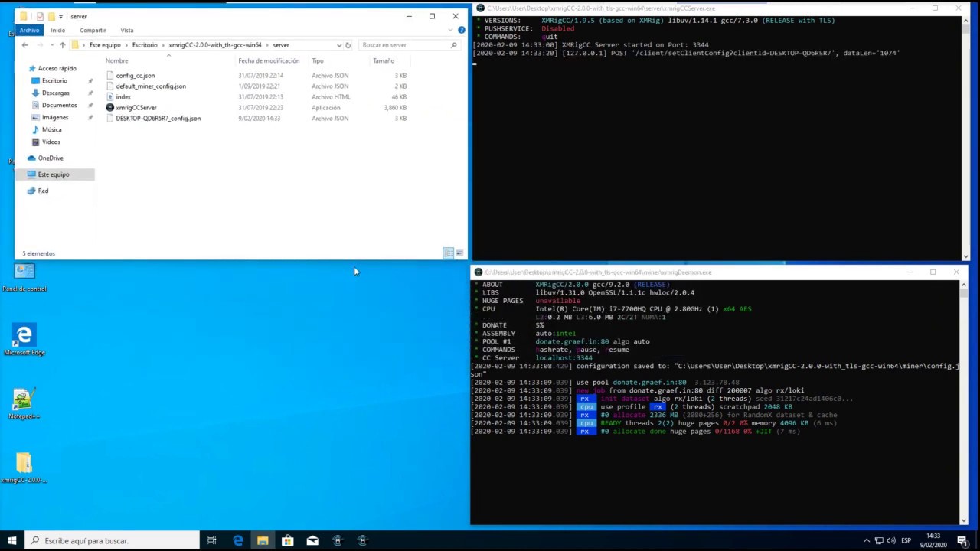Viewport: 980px width, 551px height.
Task: Click the taskbar search box
Action: click(x=112, y=540)
